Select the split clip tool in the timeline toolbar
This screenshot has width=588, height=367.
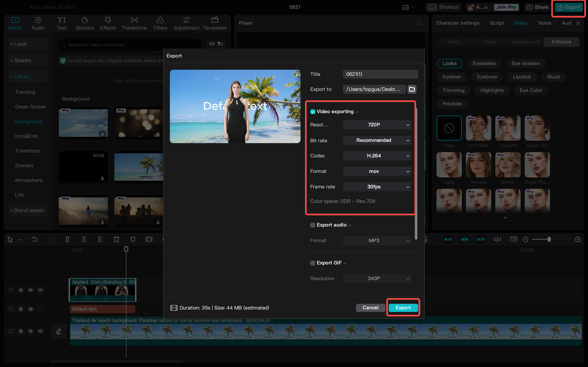point(67,240)
